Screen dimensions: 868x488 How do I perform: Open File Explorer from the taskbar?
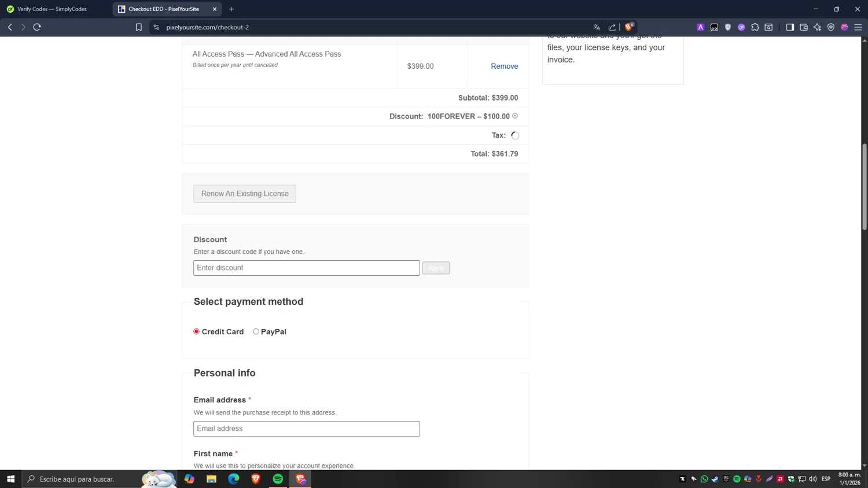pos(211,479)
